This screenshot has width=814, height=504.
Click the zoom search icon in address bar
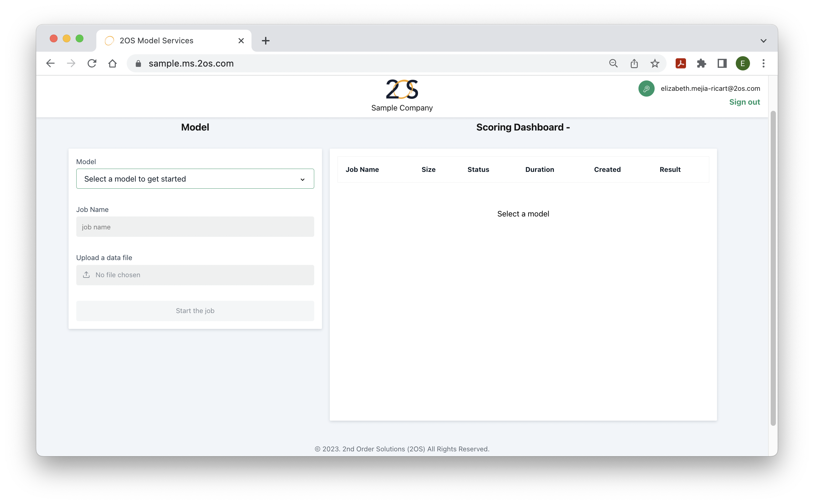click(613, 63)
